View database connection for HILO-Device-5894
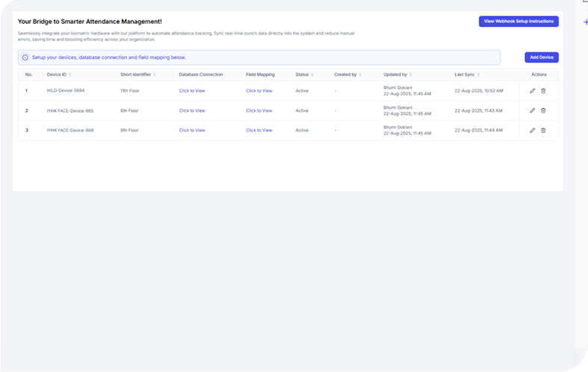 [191, 90]
